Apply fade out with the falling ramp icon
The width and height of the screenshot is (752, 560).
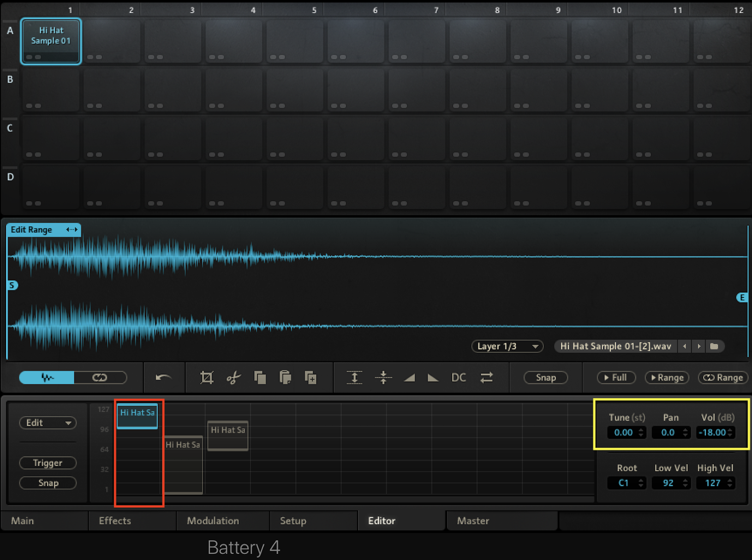[x=433, y=377]
